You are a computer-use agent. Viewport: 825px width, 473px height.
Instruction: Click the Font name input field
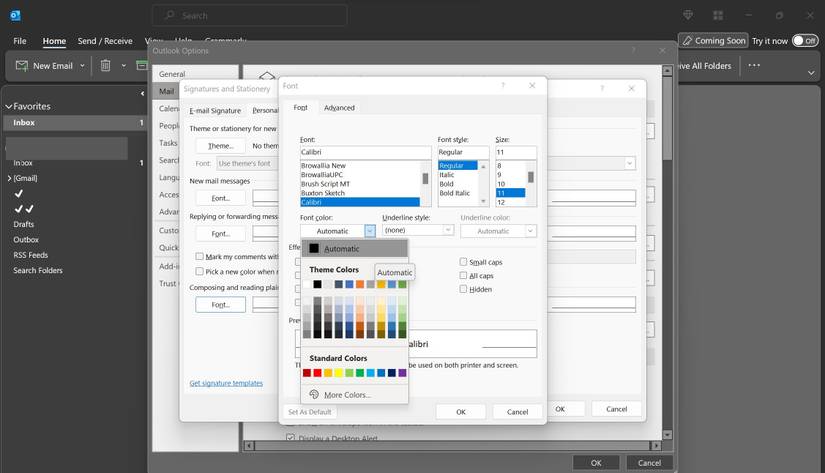coord(365,152)
